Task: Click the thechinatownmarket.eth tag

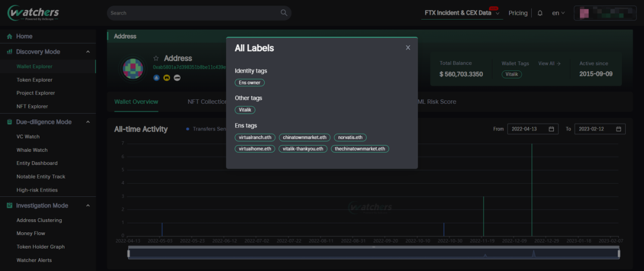Action: [x=360, y=149]
